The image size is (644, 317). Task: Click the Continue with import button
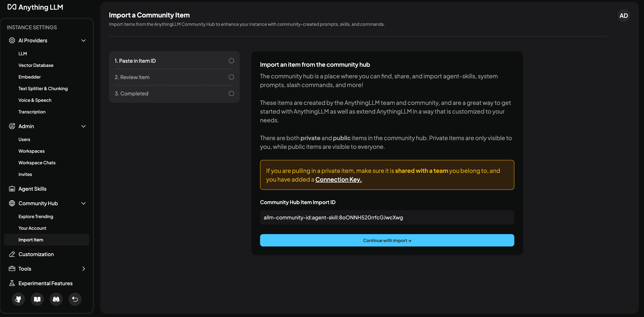[x=387, y=240]
